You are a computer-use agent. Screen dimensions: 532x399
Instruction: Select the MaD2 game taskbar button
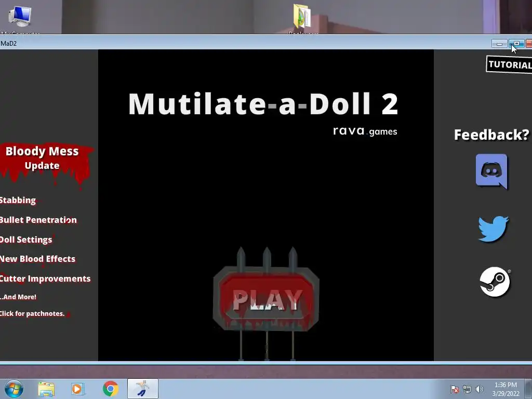point(143,389)
